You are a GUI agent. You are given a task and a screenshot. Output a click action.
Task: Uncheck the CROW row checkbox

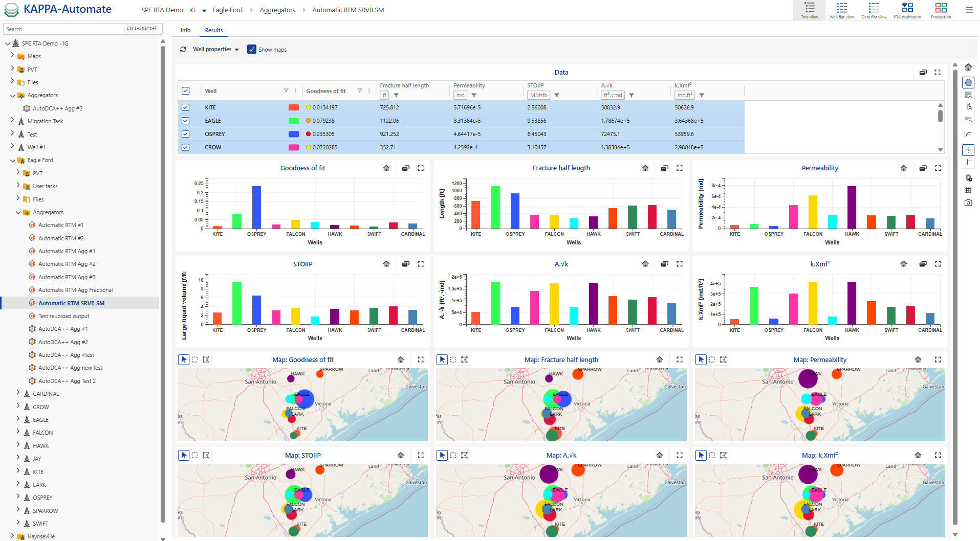[x=186, y=147]
